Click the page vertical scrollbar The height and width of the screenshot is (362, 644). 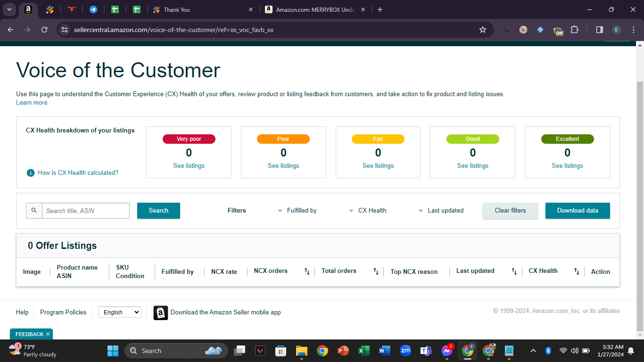640,206
